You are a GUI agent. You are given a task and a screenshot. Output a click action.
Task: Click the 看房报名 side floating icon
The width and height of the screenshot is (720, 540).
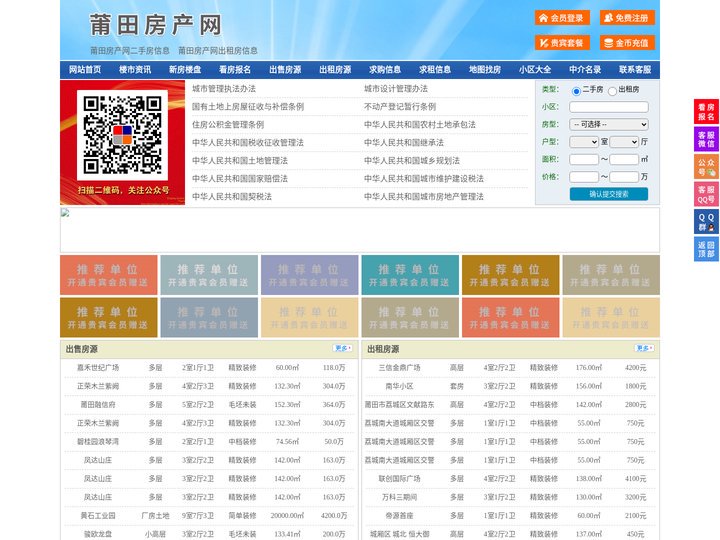click(x=706, y=112)
